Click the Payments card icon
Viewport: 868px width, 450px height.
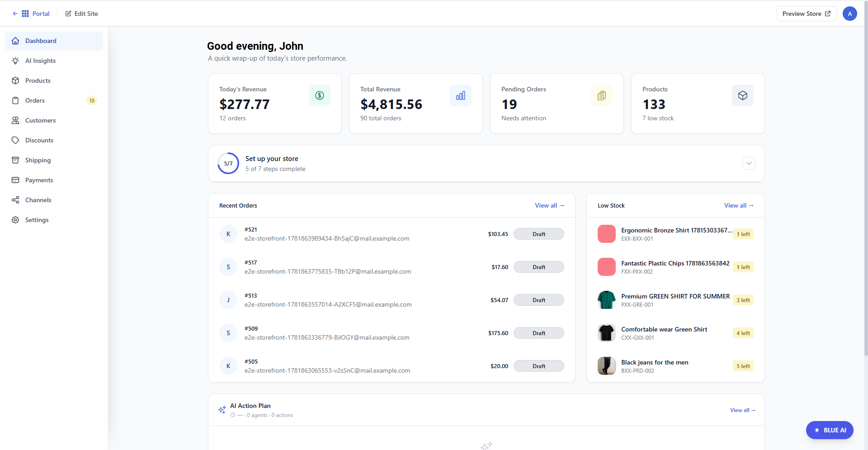(x=15, y=180)
